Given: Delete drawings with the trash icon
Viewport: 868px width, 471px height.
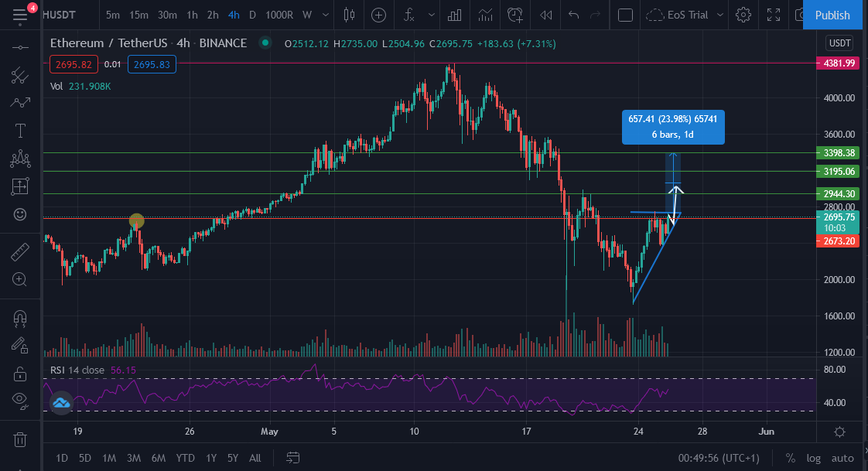Looking at the screenshot, I should point(20,440).
